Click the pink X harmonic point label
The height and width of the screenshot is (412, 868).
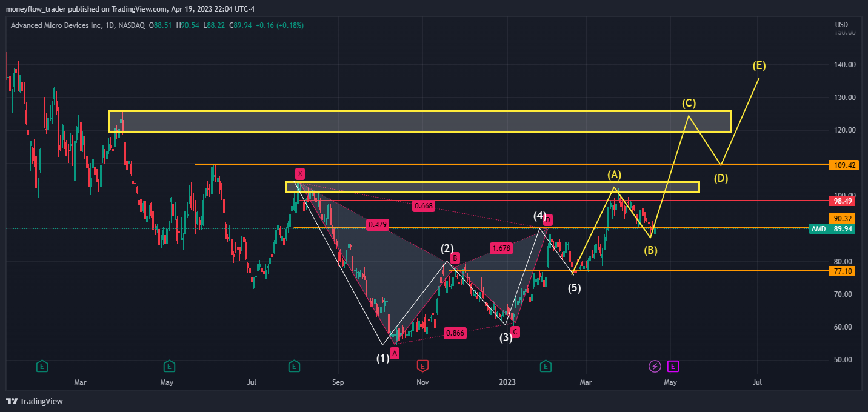pyautogui.click(x=300, y=174)
